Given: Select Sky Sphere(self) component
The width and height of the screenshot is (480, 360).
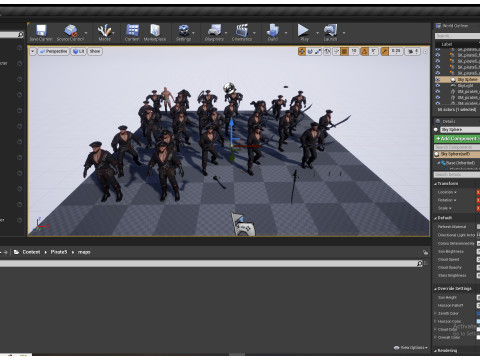Looking at the screenshot, I should [x=457, y=154].
